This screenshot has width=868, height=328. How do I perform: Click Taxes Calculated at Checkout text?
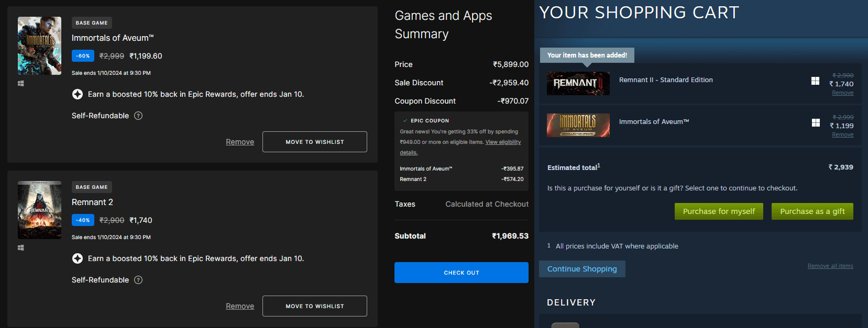[x=487, y=204]
